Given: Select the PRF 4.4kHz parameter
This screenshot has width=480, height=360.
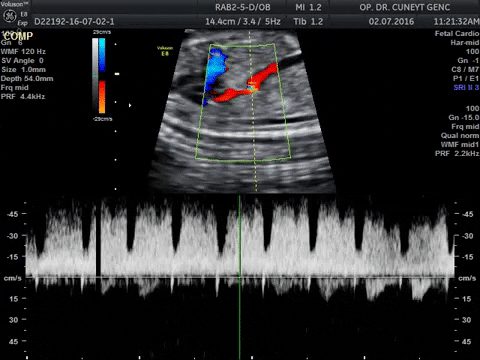Looking at the screenshot, I should pos(23,97).
